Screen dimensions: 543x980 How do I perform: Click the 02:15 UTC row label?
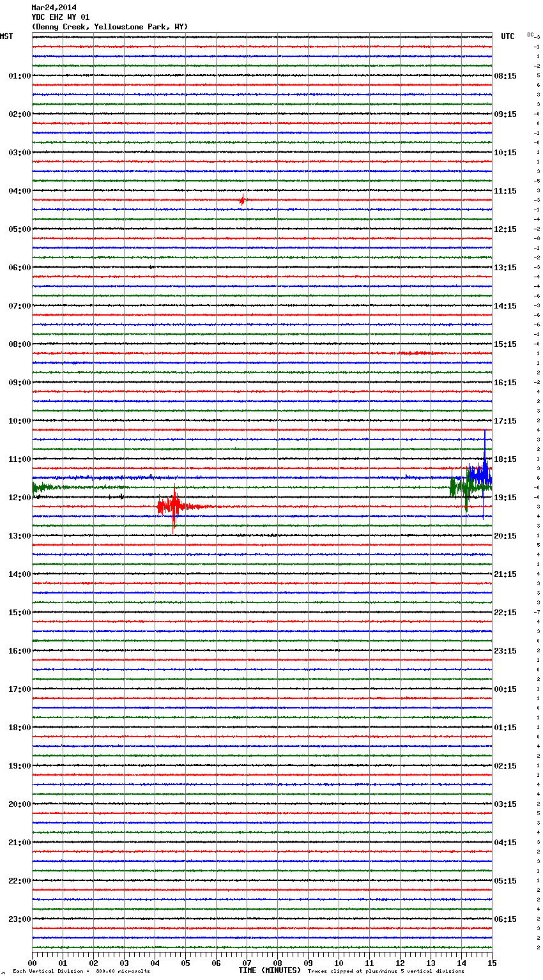[x=505, y=766]
